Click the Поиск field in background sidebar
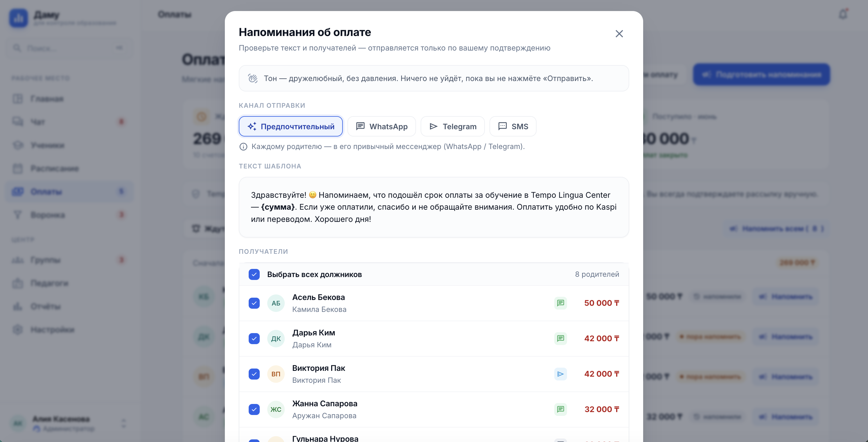Viewport: 868px width, 442px height. (70, 48)
